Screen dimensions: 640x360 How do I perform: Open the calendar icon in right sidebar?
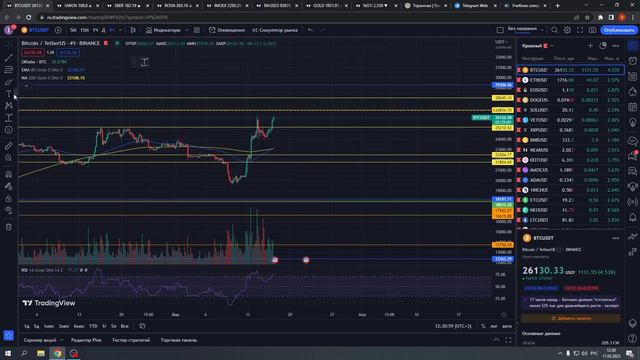(x=632, y=107)
